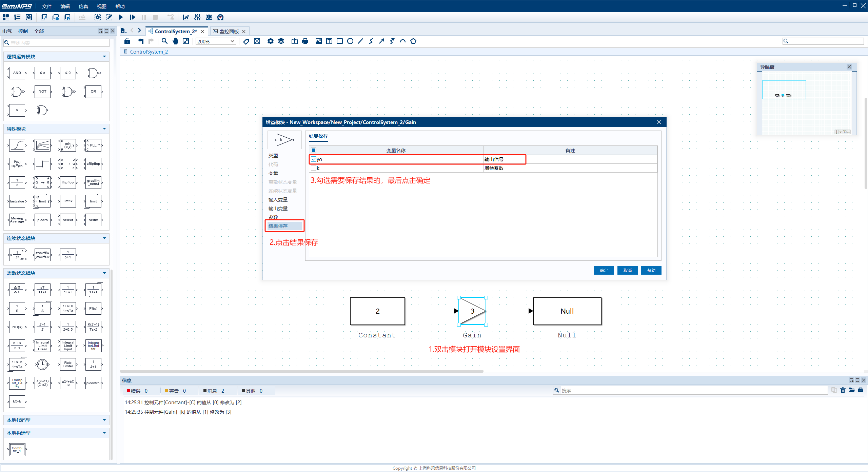Select the straight line drawing tool
The height and width of the screenshot is (472, 868).
(x=361, y=41)
